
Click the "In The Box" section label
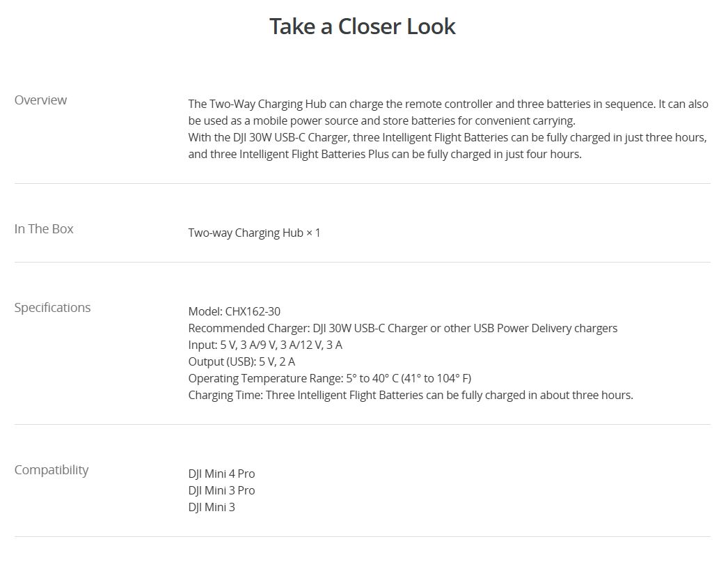44,229
